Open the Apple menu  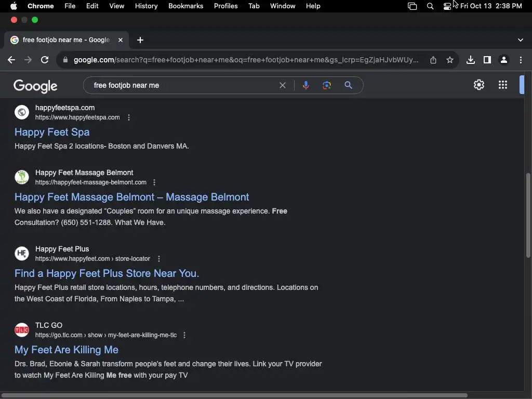point(14,6)
